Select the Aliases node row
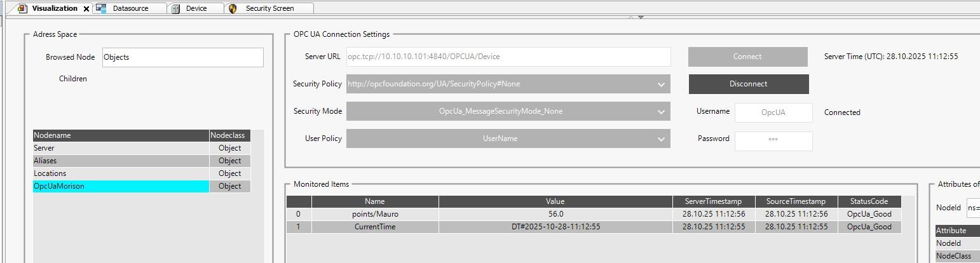The height and width of the screenshot is (263, 980). (121, 161)
